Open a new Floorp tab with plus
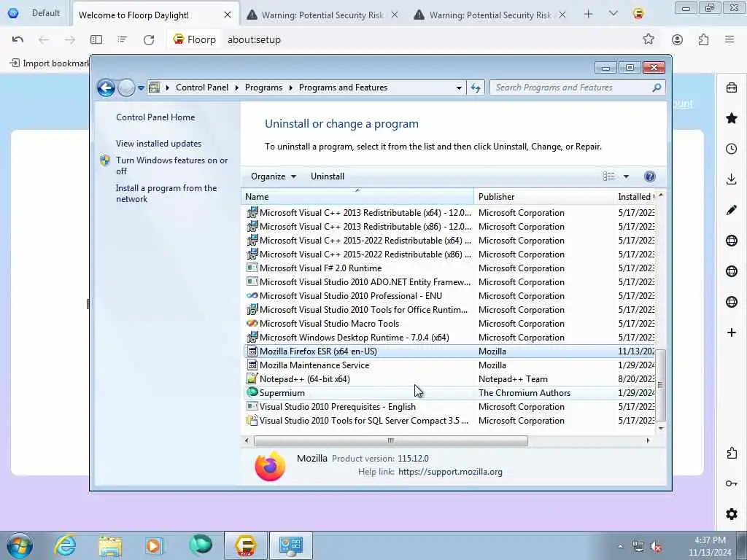The height and width of the screenshot is (560, 747). click(x=589, y=15)
